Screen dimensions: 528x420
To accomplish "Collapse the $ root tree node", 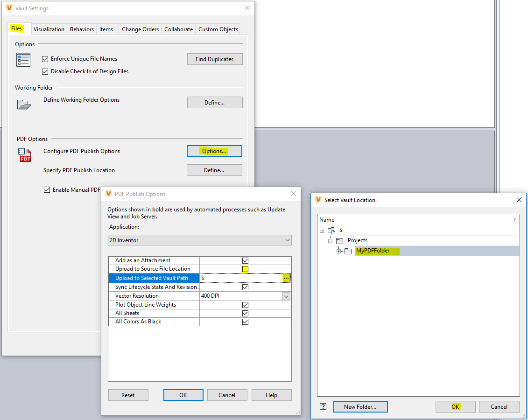I will click(322, 231).
